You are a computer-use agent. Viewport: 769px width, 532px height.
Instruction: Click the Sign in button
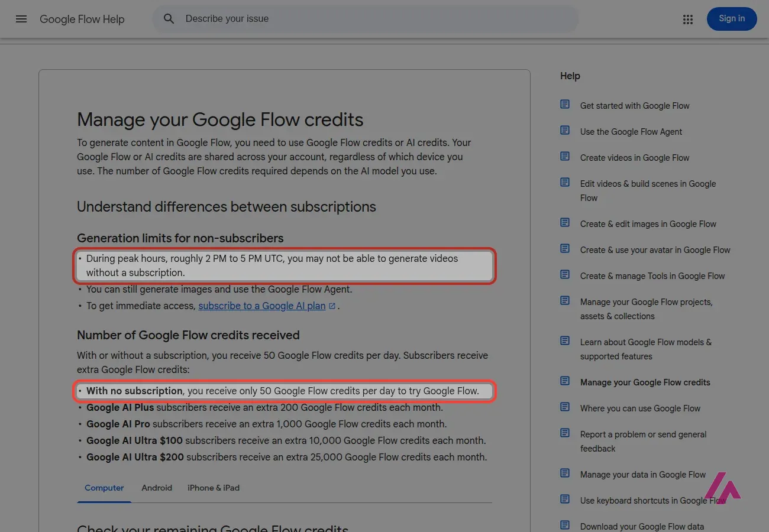[x=732, y=19]
